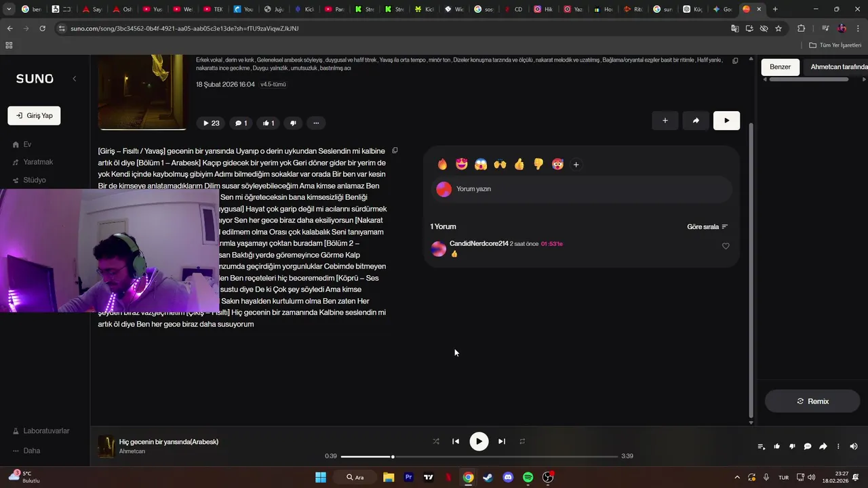Select the Benzer tab
868x488 pixels.
(x=780, y=67)
